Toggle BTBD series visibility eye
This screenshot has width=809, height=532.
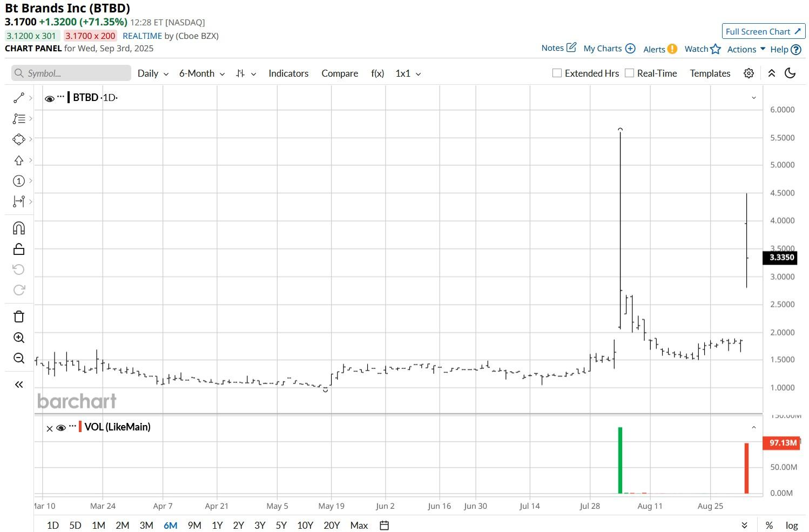50,98
